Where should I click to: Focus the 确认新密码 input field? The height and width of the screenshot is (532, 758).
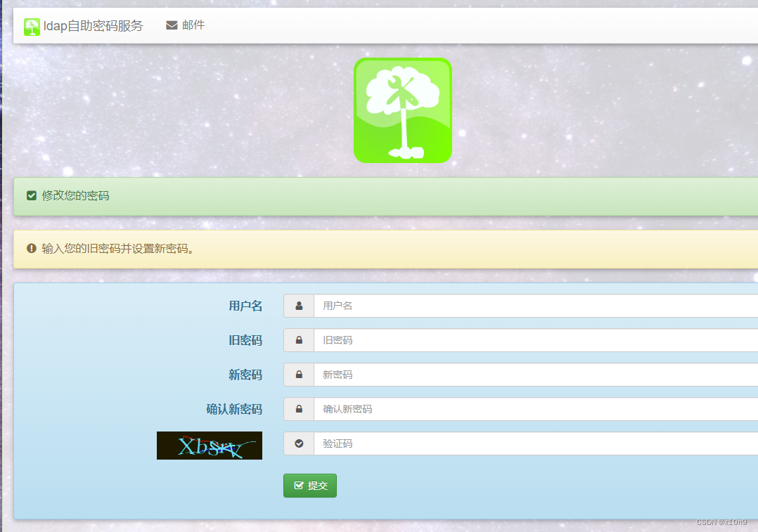(536, 409)
